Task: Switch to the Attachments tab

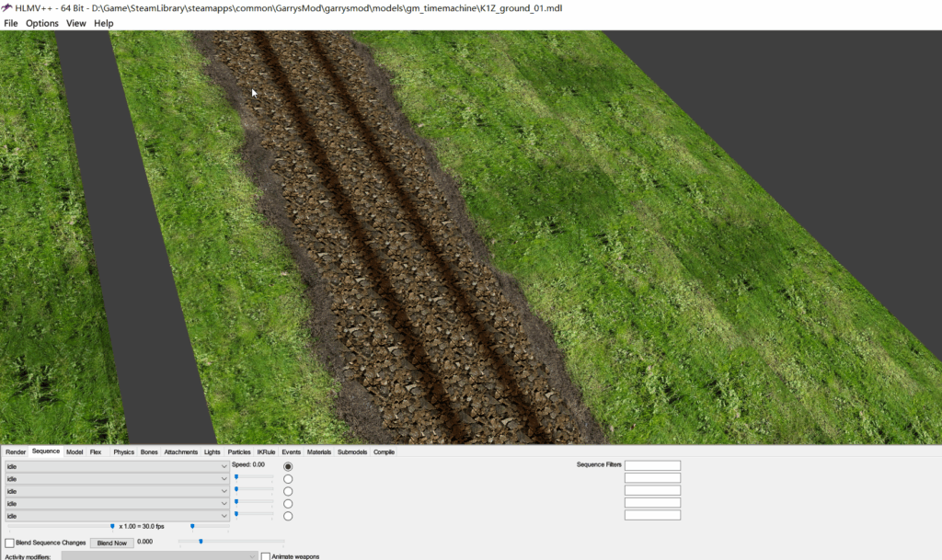Action: tap(181, 452)
